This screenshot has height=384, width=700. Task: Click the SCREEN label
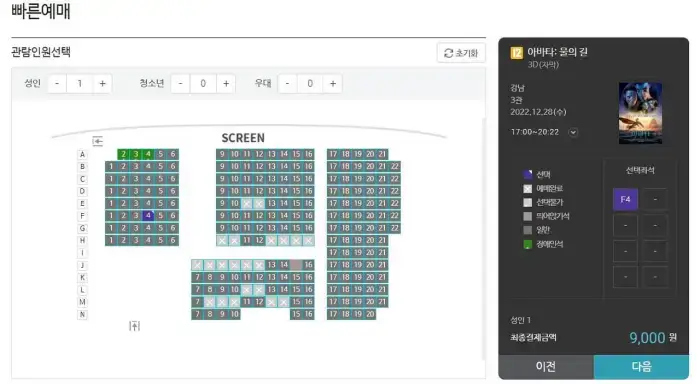click(243, 138)
